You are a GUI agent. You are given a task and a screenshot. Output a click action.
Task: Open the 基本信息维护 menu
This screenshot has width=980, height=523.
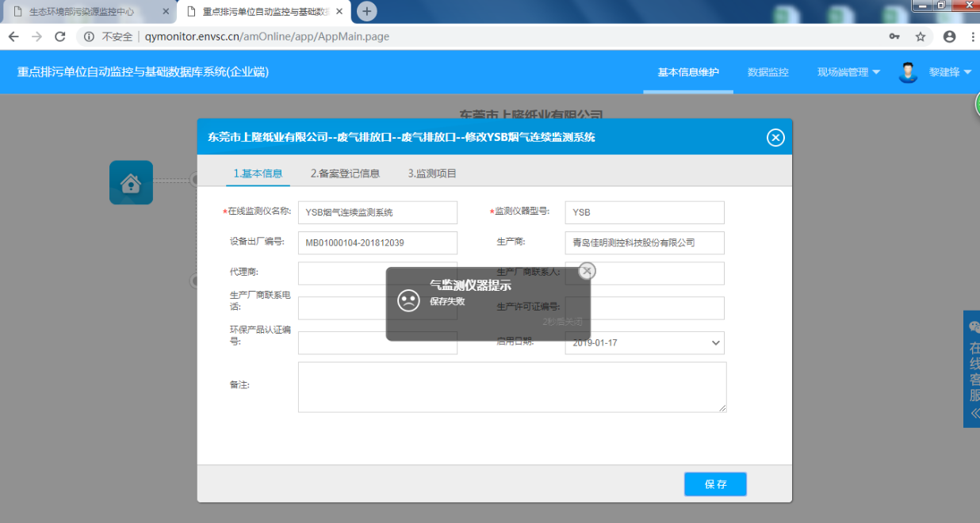tap(688, 72)
